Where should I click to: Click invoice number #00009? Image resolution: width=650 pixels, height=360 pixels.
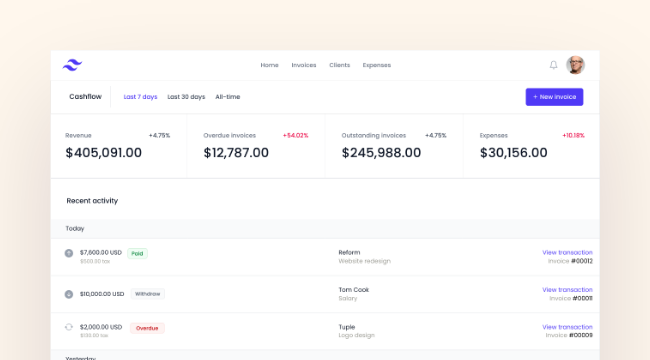581,335
